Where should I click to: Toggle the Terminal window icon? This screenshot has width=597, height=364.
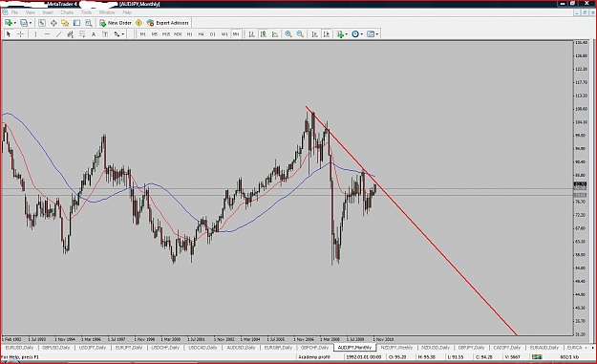77,23
